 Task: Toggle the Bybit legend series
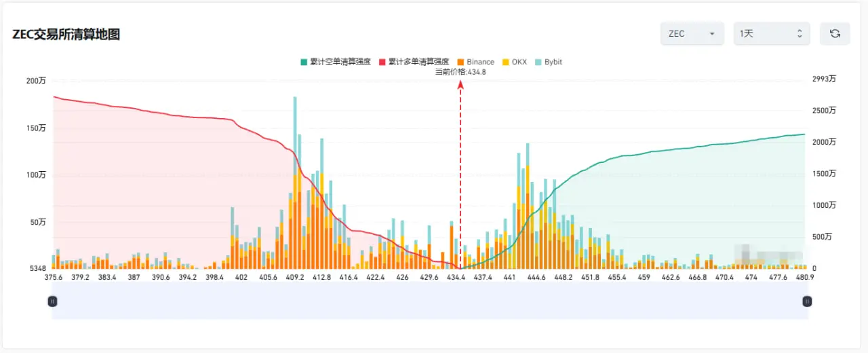click(x=549, y=62)
